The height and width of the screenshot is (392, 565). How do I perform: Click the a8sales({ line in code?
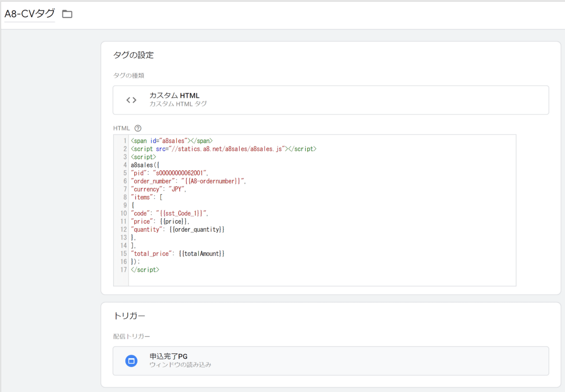click(145, 165)
